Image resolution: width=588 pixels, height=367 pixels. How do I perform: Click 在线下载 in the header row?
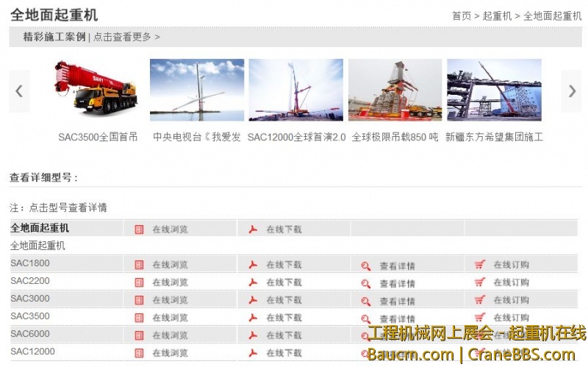tap(284, 229)
